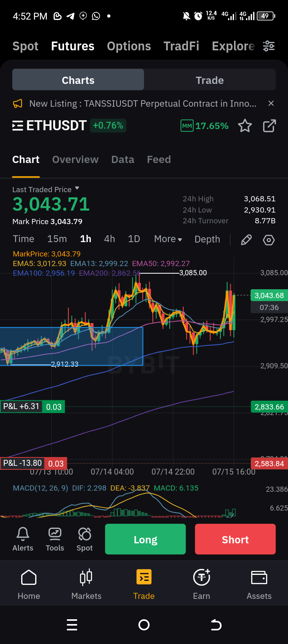The image size is (288, 644).
Task: Tap the green Long button
Action: click(145, 539)
